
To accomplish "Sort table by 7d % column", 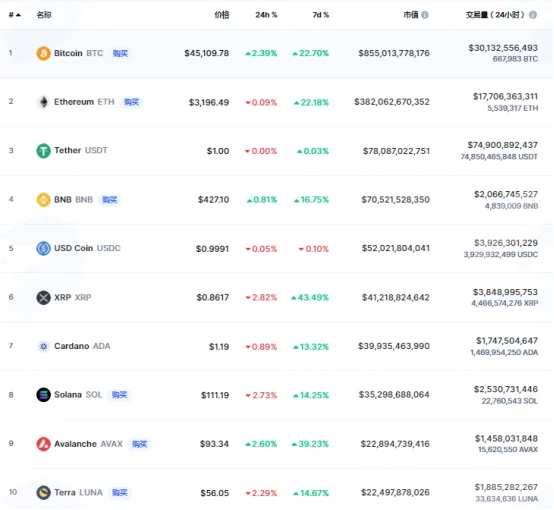I will click(x=320, y=15).
